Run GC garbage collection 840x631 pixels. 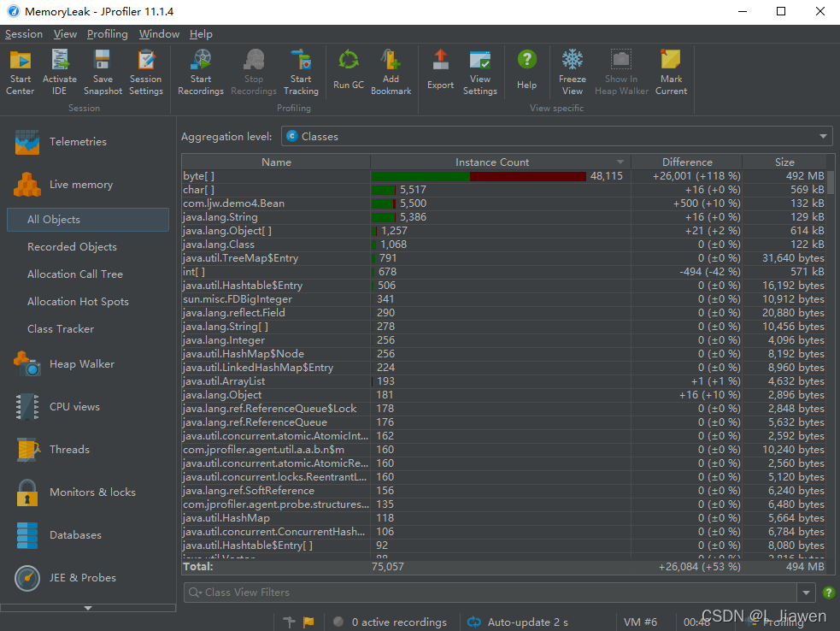pyautogui.click(x=348, y=70)
